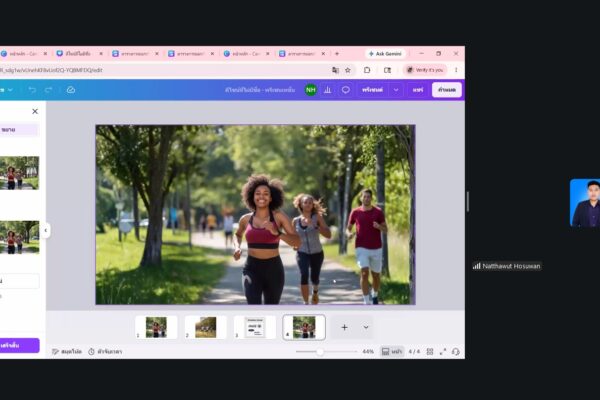The image size is (600, 400).
Task: Expand the add page options chevron
Action: click(x=366, y=327)
